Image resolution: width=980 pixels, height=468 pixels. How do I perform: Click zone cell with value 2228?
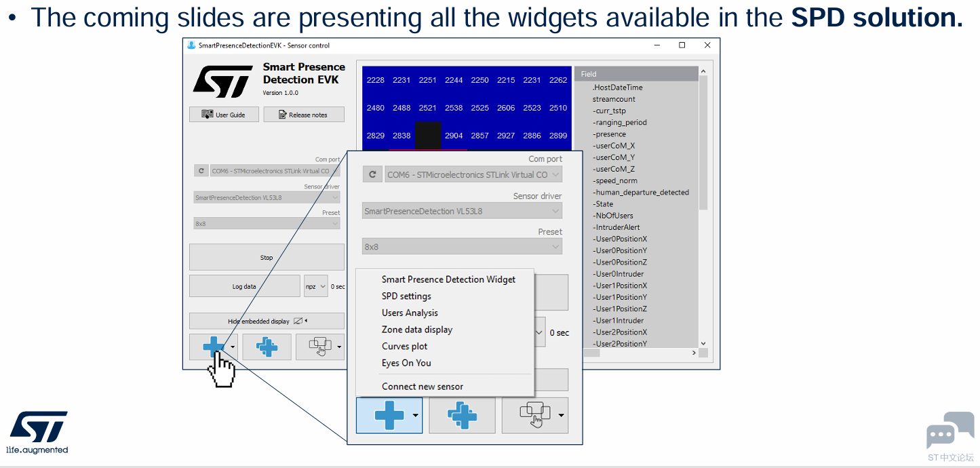(375, 80)
